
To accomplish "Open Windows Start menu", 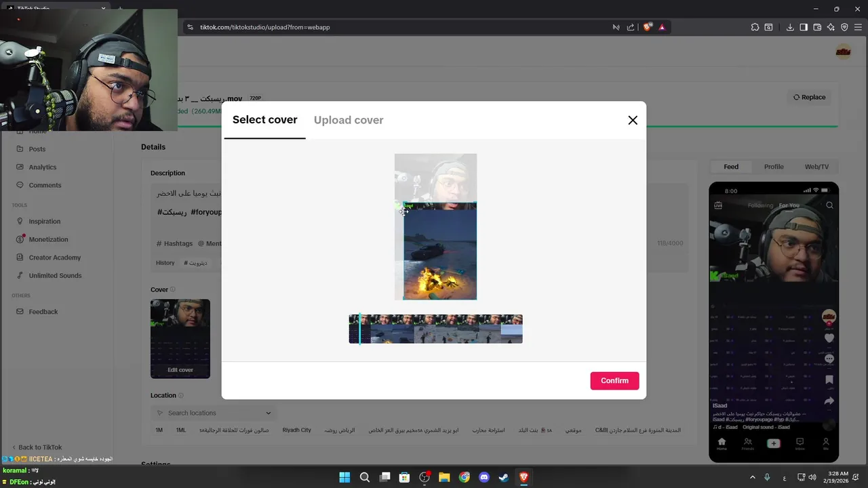I will pyautogui.click(x=344, y=477).
